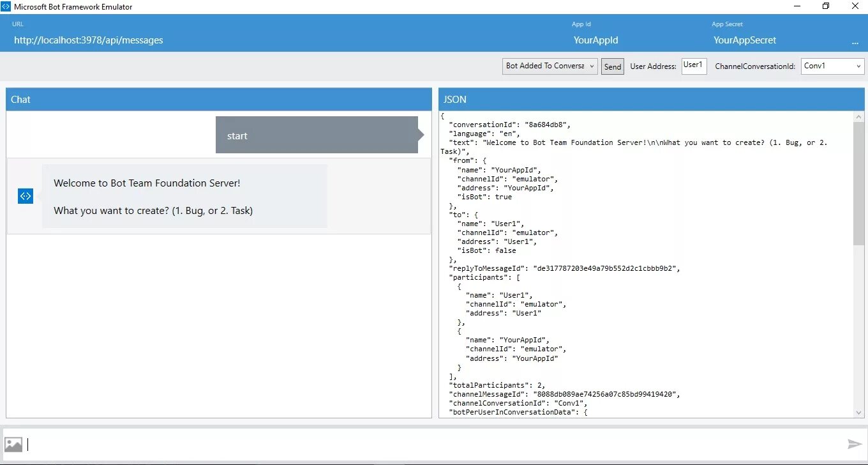Click the YourAppSecret field
Image resolution: width=868 pixels, height=465 pixels.
pos(745,40)
